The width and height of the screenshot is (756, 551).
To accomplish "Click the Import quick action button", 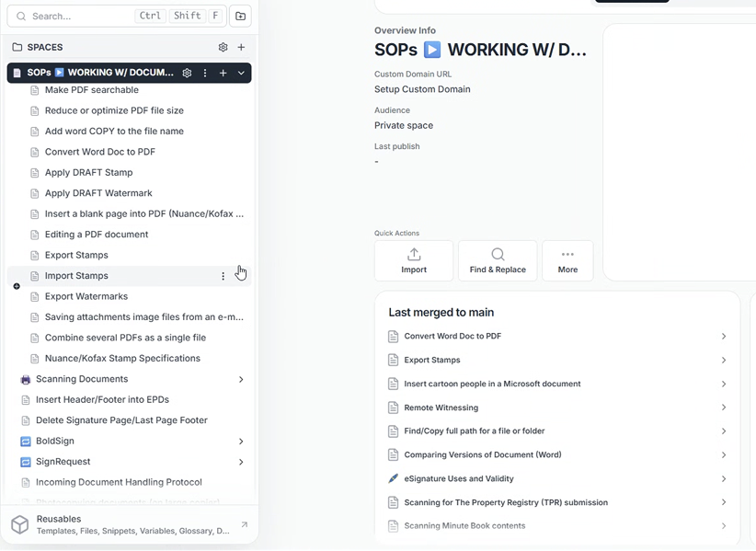I will [414, 261].
